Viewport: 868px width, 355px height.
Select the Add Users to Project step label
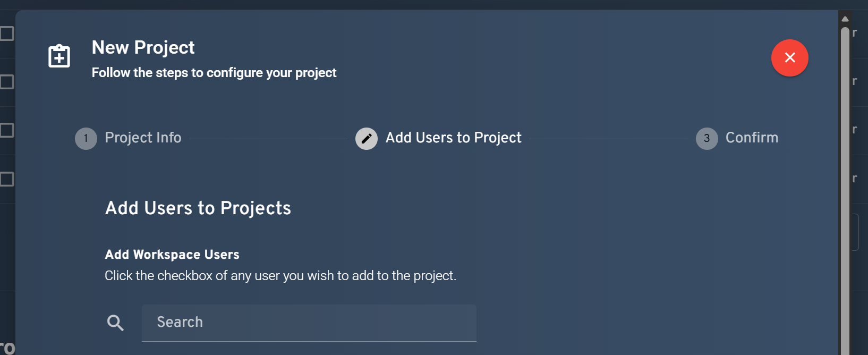[454, 138]
